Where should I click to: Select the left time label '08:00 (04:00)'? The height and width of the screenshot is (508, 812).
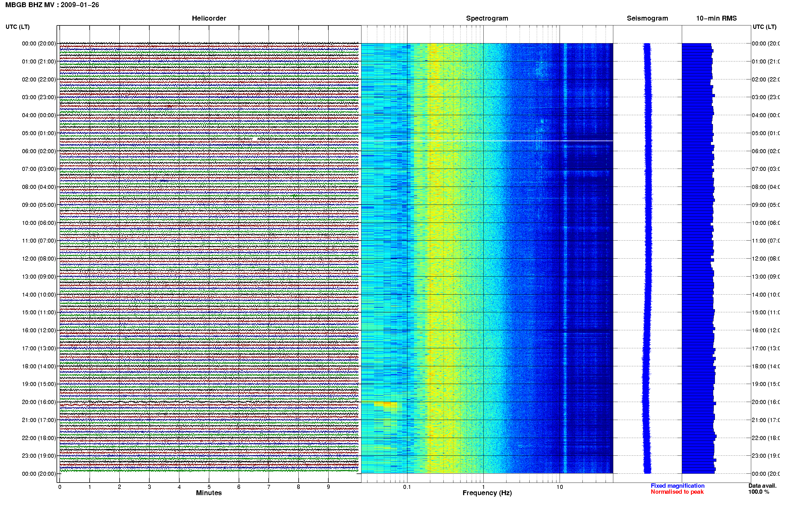click(39, 187)
